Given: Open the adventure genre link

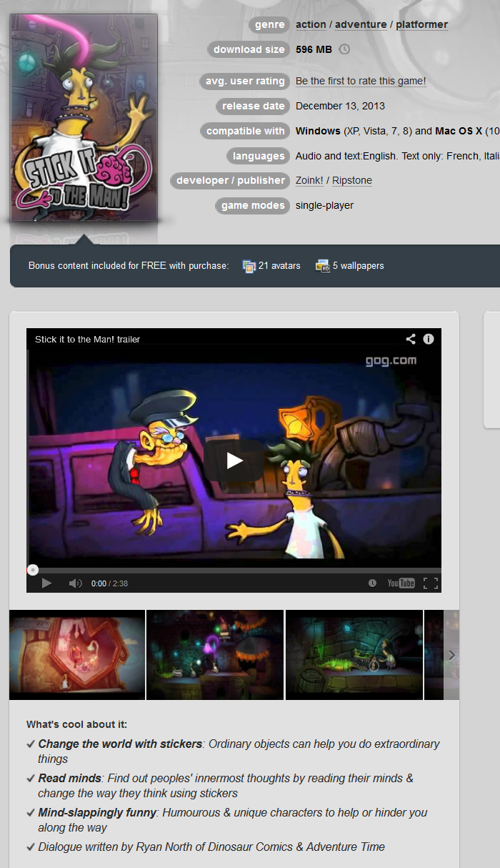Looking at the screenshot, I should click(361, 24).
